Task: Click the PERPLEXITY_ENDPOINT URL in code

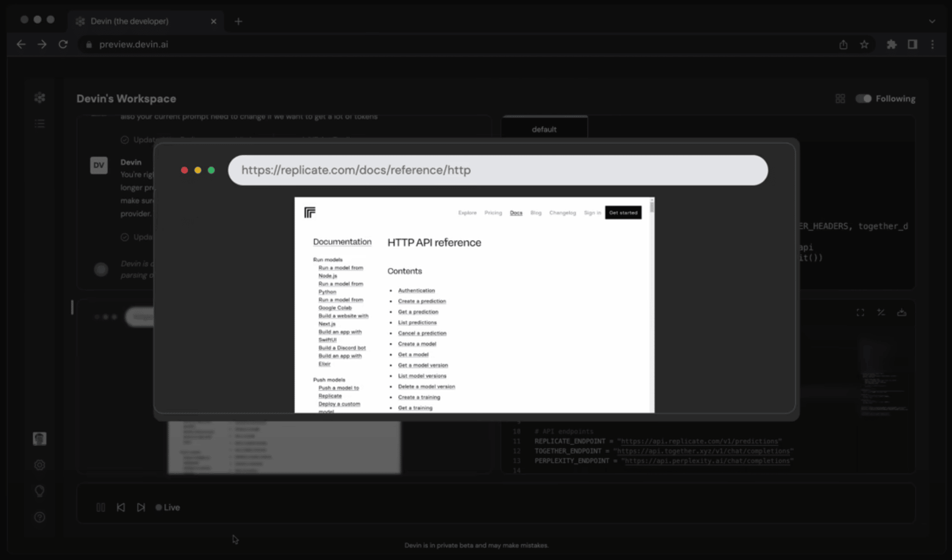Action: click(707, 461)
